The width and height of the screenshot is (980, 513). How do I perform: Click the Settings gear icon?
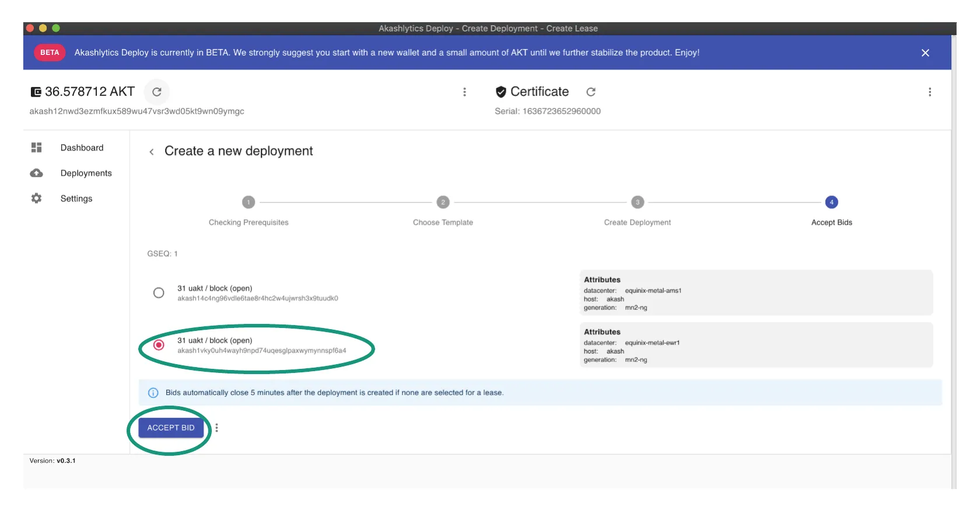click(36, 198)
